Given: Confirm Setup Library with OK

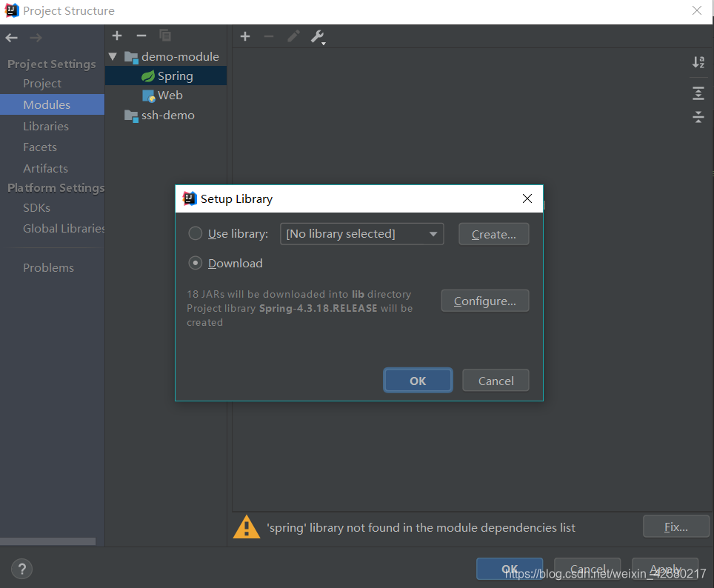Looking at the screenshot, I should (418, 381).
